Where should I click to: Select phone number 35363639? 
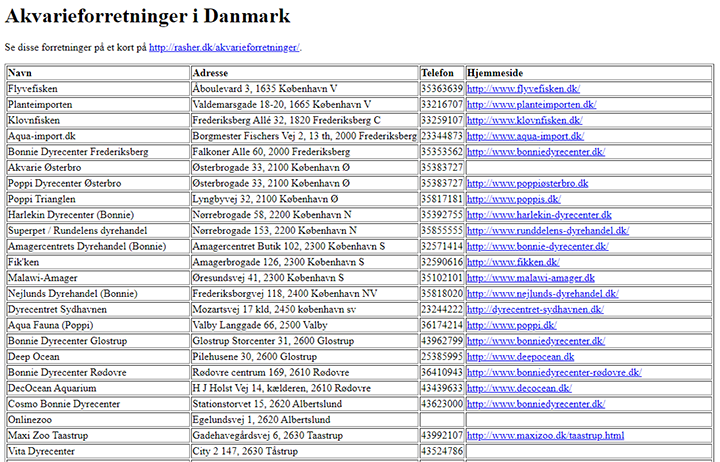pyautogui.click(x=442, y=89)
